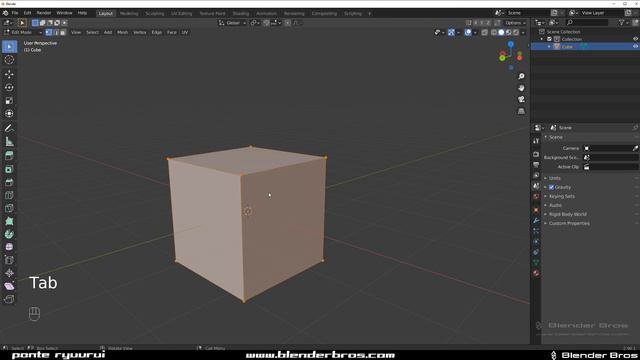Select the Knife tool
The height and width of the screenshot is (360, 640).
[x=9, y=208]
